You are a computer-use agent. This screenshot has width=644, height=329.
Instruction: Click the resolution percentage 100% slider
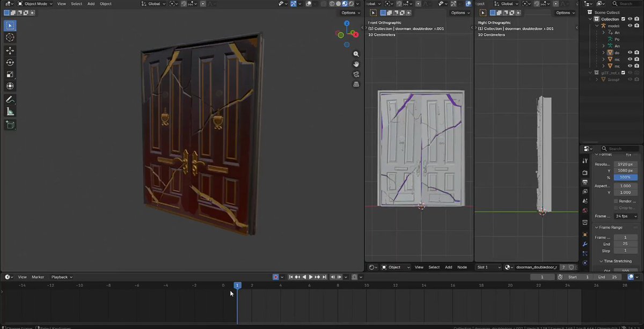tap(625, 177)
